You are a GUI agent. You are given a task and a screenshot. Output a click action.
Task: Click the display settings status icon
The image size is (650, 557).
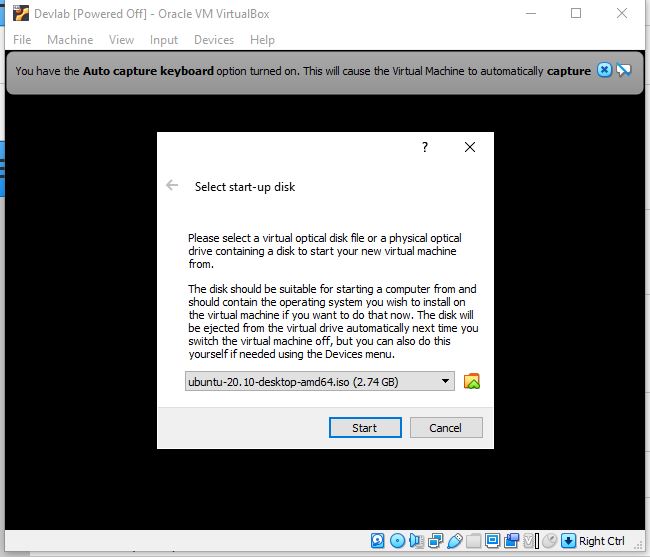coord(492,541)
